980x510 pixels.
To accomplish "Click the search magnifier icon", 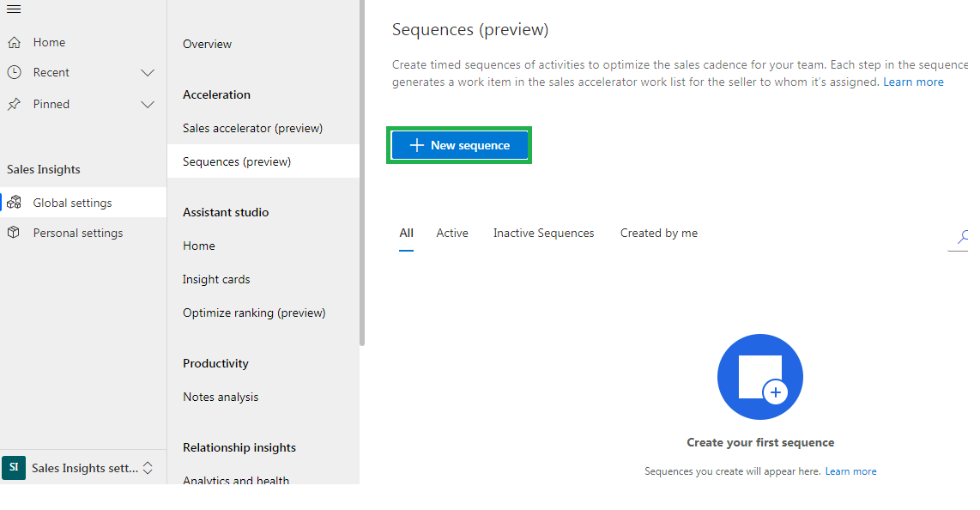I will coord(962,236).
